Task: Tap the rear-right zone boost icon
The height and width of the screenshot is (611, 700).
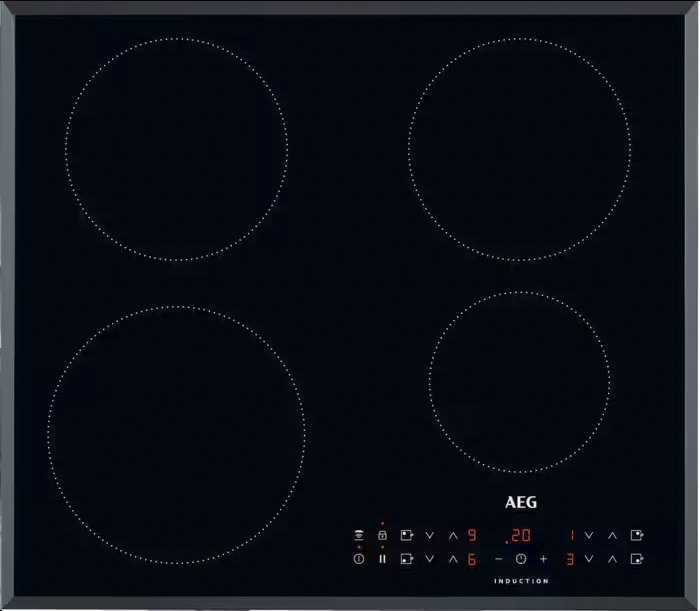Action: (637, 535)
